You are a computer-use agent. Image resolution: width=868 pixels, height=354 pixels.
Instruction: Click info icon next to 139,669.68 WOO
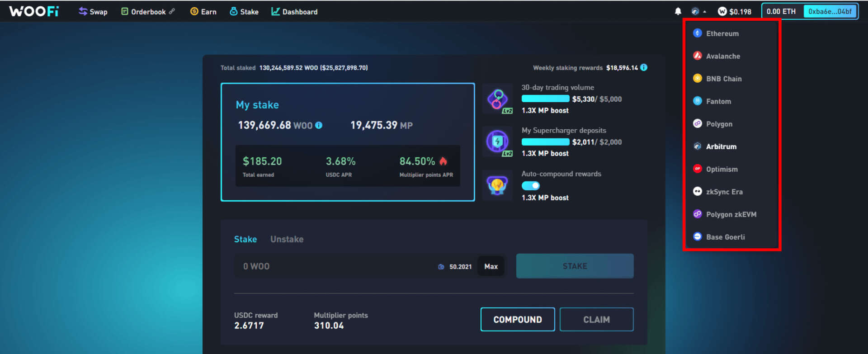(x=319, y=125)
